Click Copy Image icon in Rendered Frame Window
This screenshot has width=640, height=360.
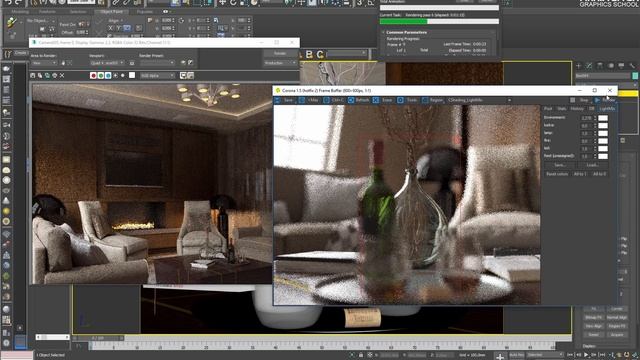[x=40, y=76]
